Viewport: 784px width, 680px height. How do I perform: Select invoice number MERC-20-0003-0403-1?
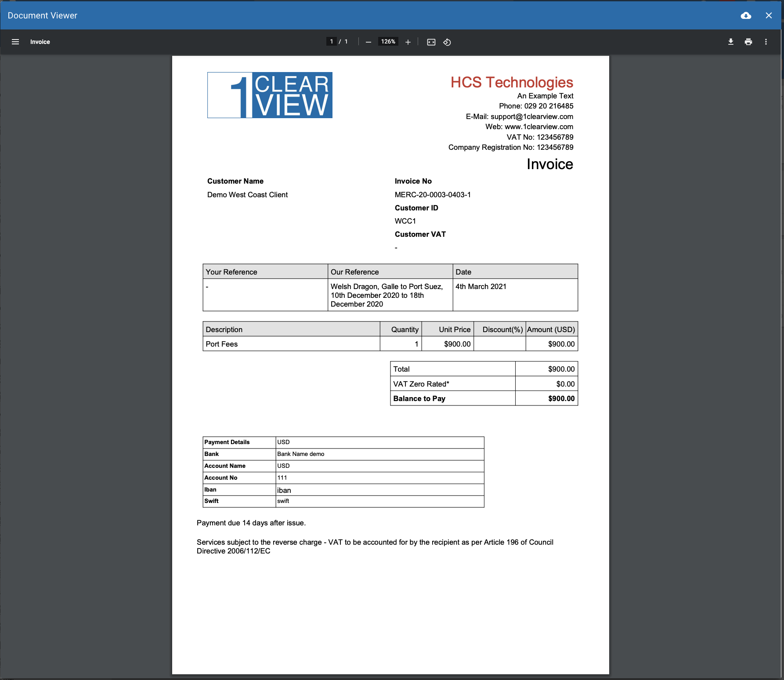click(x=433, y=195)
